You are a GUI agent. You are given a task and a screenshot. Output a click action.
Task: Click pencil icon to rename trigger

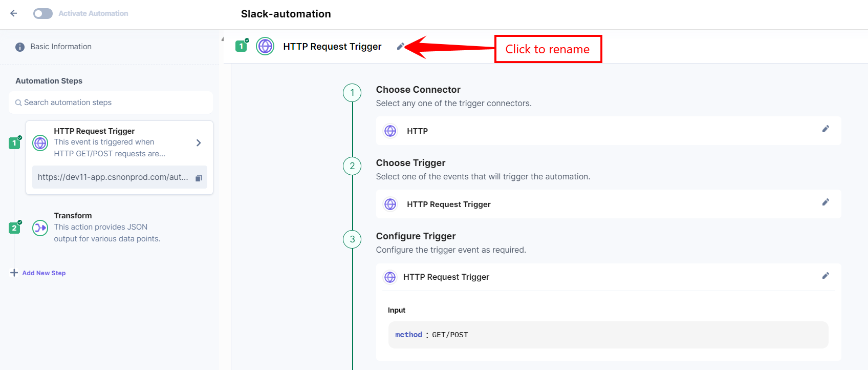(x=401, y=47)
